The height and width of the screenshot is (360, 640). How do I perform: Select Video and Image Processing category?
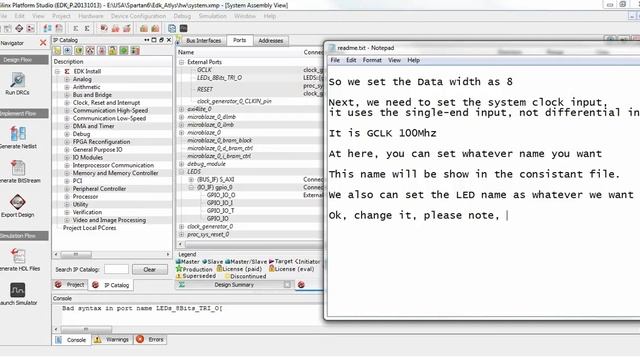[109, 220]
